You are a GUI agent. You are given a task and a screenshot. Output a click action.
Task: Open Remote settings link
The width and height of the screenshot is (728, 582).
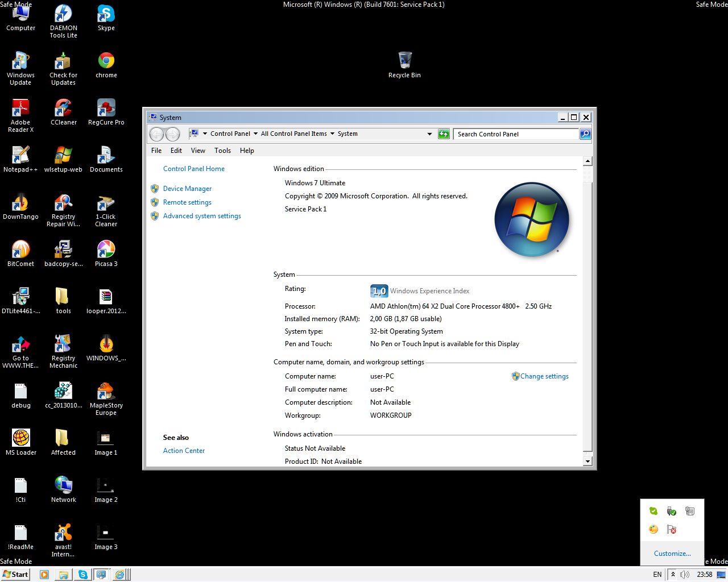point(187,202)
